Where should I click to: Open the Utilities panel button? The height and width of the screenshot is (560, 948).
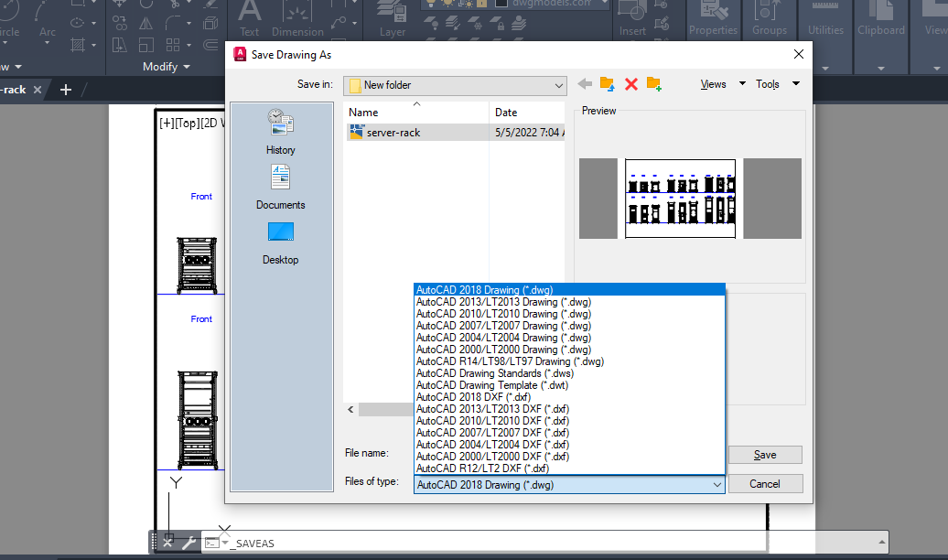[x=826, y=19]
